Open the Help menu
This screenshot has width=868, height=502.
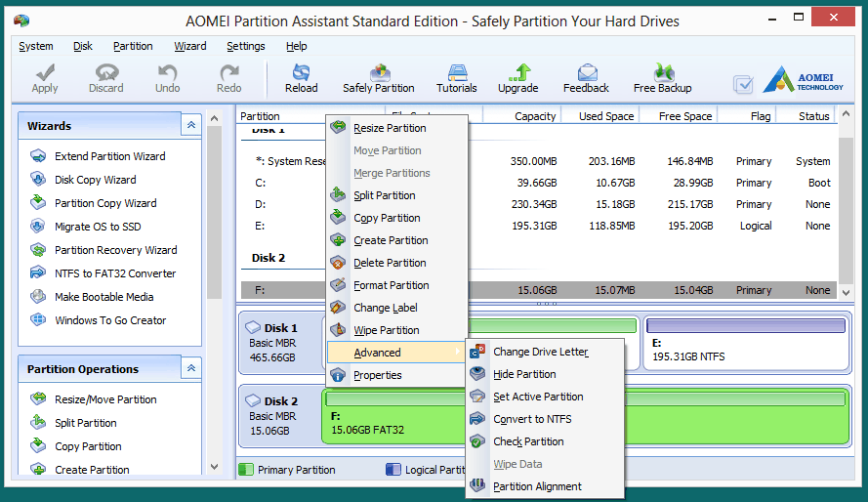coord(297,46)
